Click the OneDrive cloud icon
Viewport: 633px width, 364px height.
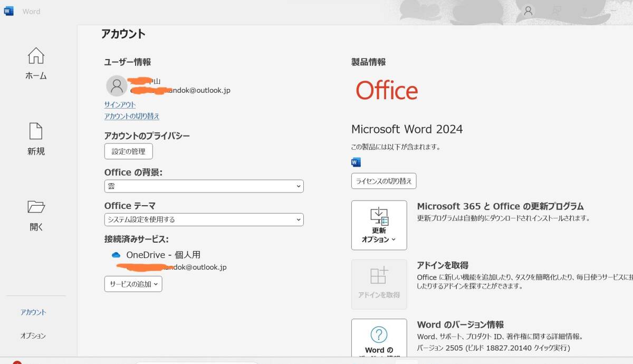tap(116, 255)
